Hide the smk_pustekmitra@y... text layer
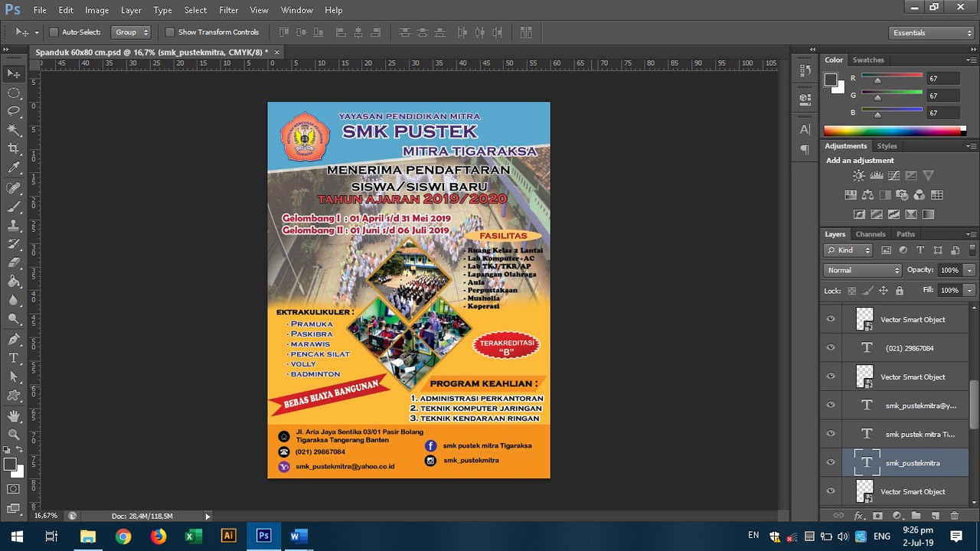 coord(831,405)
